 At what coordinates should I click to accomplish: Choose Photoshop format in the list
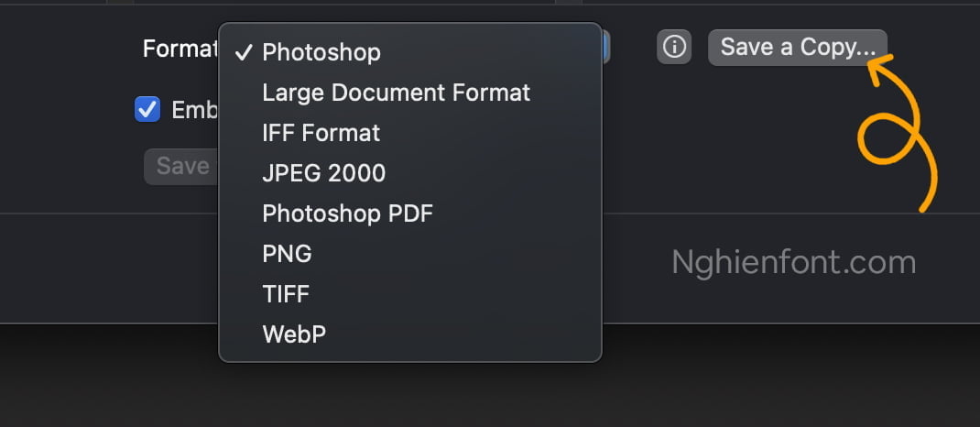pyautogui.click(x=410, y=52)
